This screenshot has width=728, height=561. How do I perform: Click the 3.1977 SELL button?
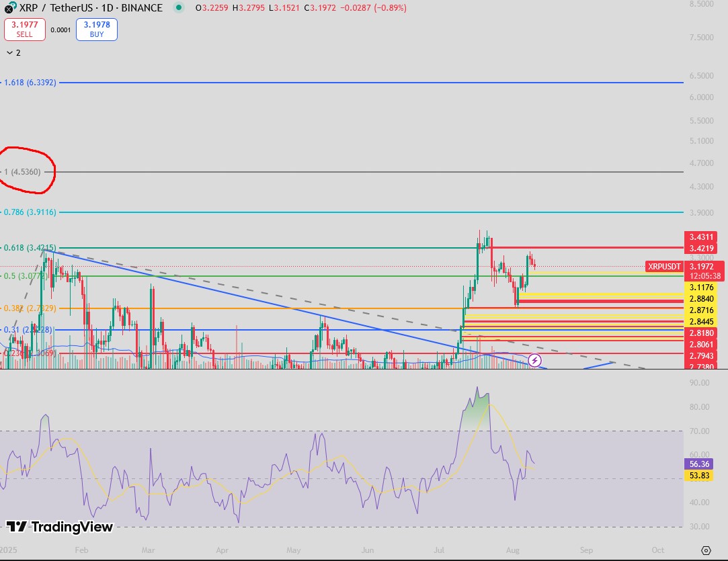[25, 30]
